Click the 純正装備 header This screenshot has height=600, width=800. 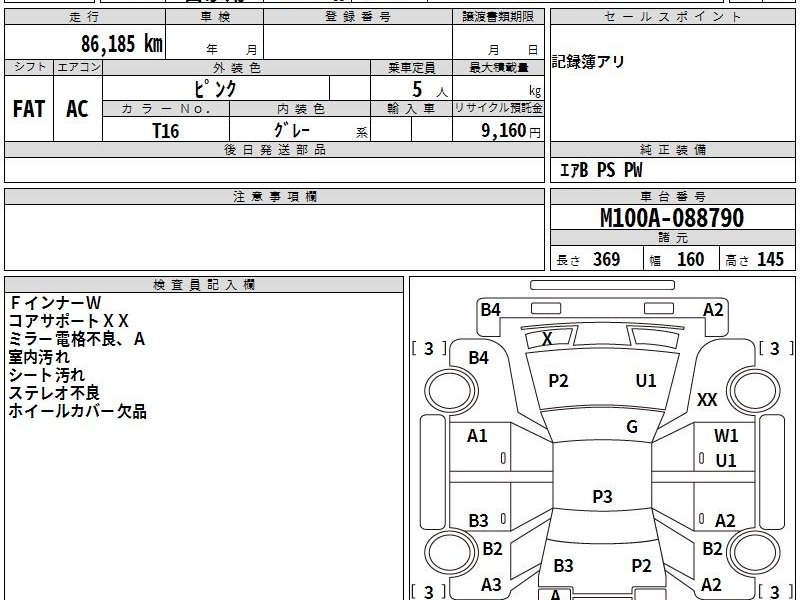(x=672, y=149)
